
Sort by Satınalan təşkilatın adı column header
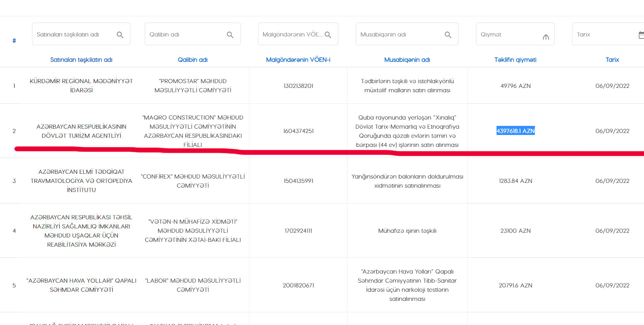point(81,60)
